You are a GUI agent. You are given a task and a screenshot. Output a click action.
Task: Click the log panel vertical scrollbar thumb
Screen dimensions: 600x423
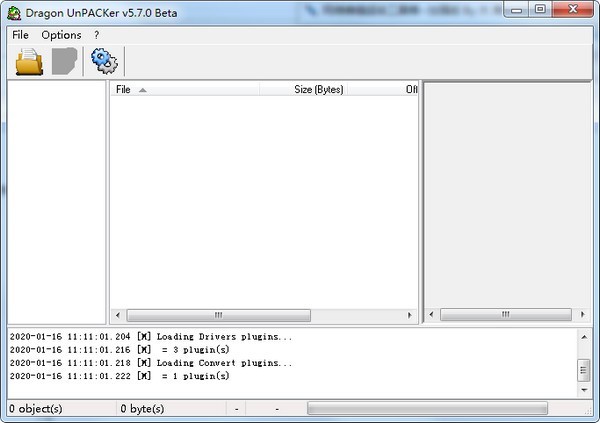tap(584, 370)
